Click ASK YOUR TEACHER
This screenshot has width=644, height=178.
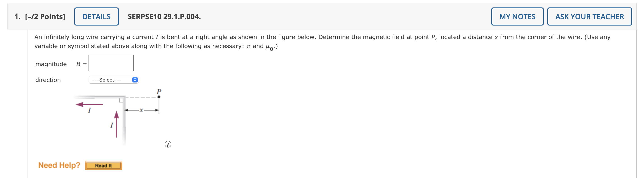589,16
